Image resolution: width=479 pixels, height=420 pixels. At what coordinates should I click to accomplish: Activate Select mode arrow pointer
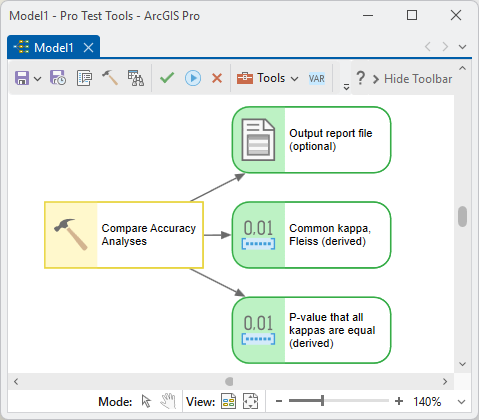click(x=146, y=401)
